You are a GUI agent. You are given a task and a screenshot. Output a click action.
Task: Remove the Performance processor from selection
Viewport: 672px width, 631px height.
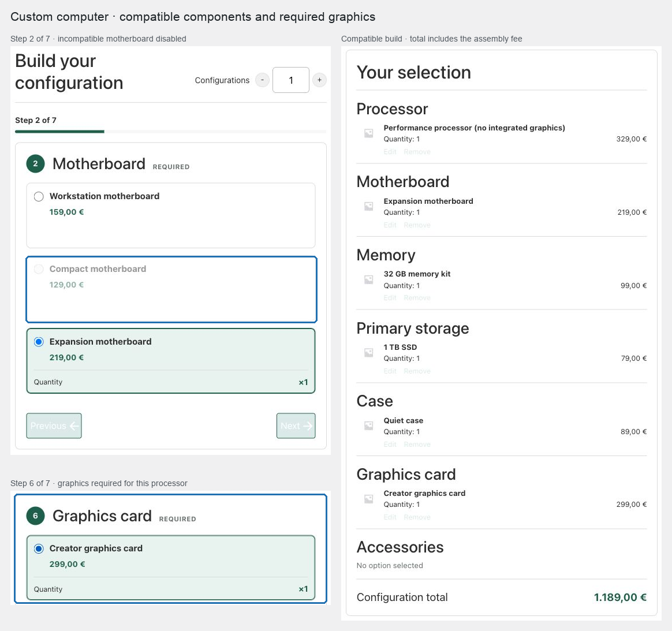tap(417, 152)
